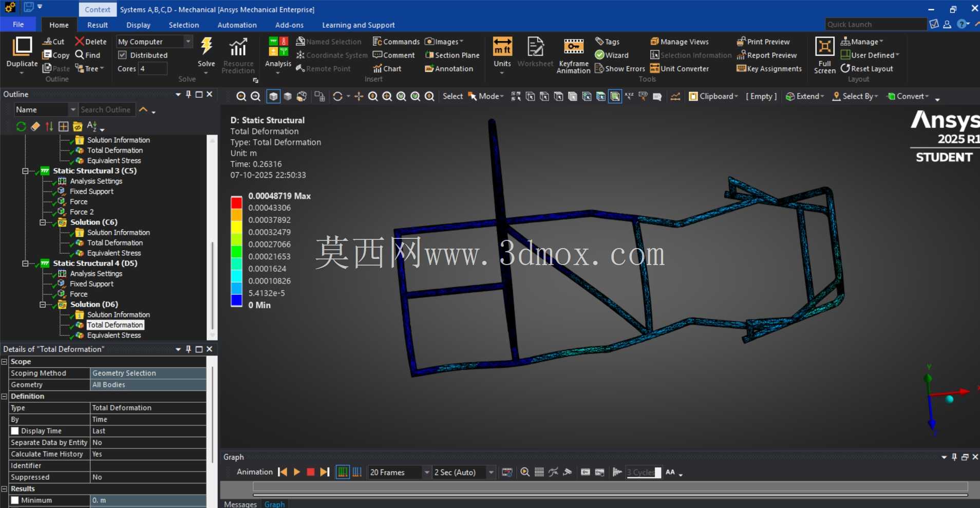Select the Pan tool in graphics toolbar
The width and height of the screenshot is (980, 508).
tap(359, 96)
